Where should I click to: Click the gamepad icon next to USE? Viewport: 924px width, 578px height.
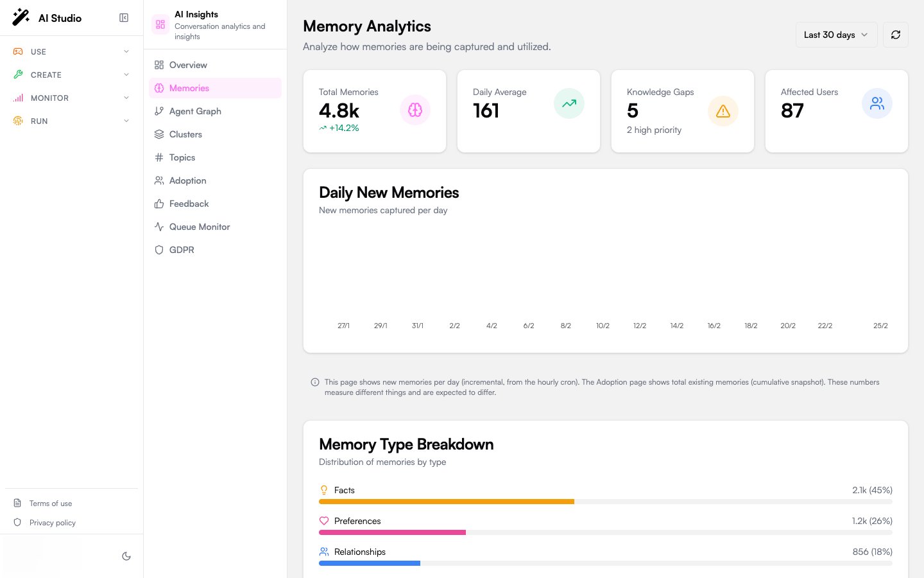point(18,51)
